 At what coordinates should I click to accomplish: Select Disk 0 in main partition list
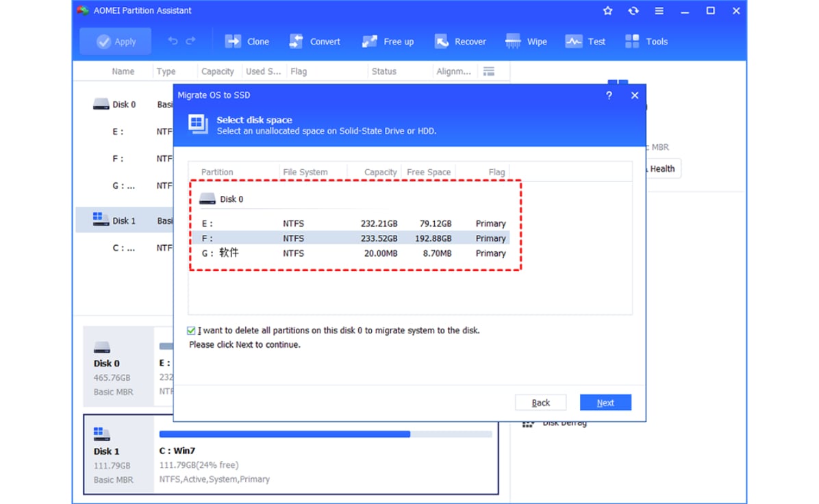tap(124, 105)
